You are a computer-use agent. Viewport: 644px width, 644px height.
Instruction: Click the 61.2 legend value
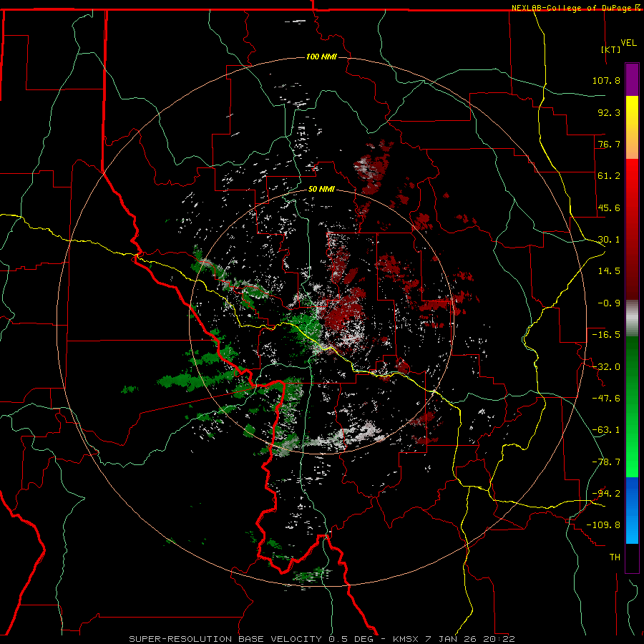tap(609, 176)
